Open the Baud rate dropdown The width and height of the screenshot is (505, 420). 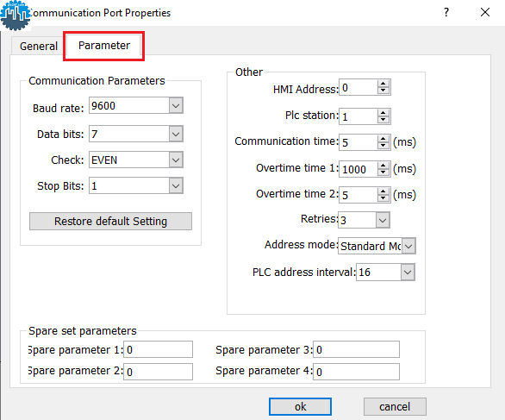tap(176, 105)
